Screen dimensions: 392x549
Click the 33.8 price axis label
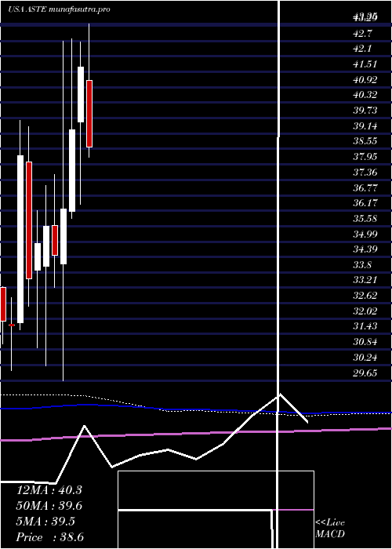pos(363,265)
